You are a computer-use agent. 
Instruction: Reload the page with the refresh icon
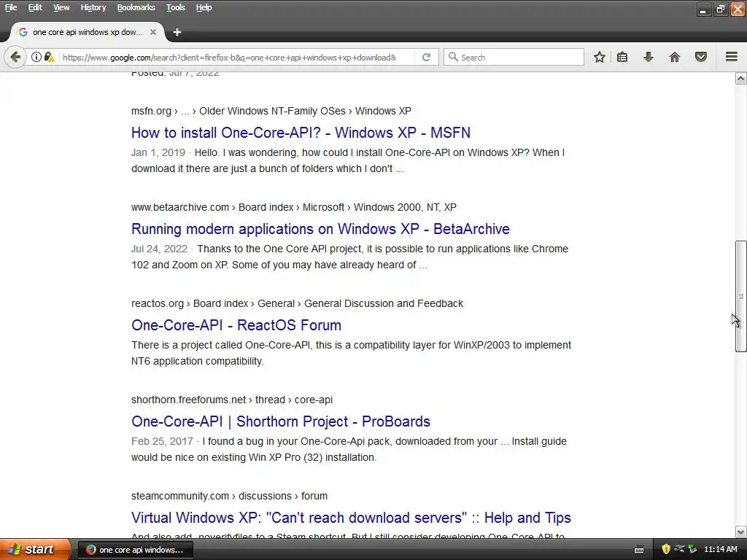click(426, 57)
